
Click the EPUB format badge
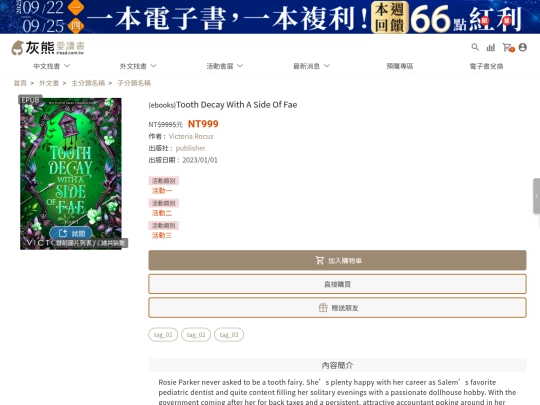point(30,100)
